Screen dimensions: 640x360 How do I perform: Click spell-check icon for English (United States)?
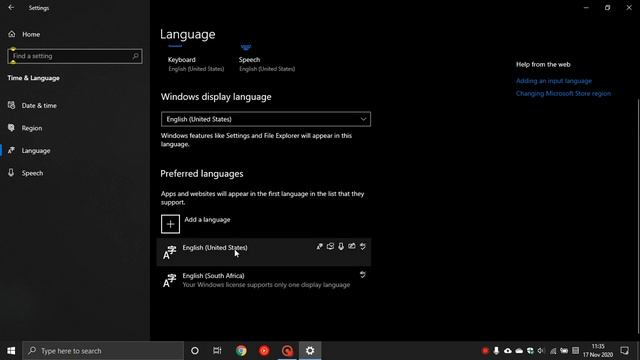click(x=362, y=246)
